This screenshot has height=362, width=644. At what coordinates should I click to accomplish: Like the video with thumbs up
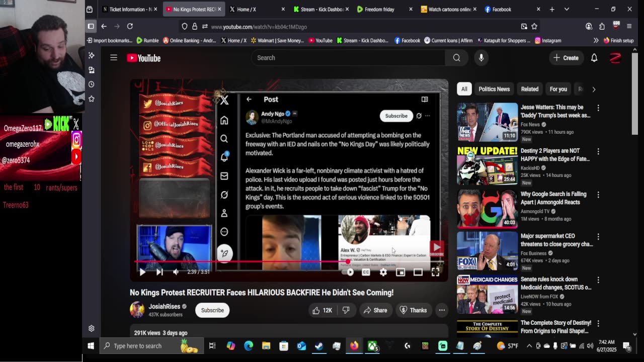(323, 310)
